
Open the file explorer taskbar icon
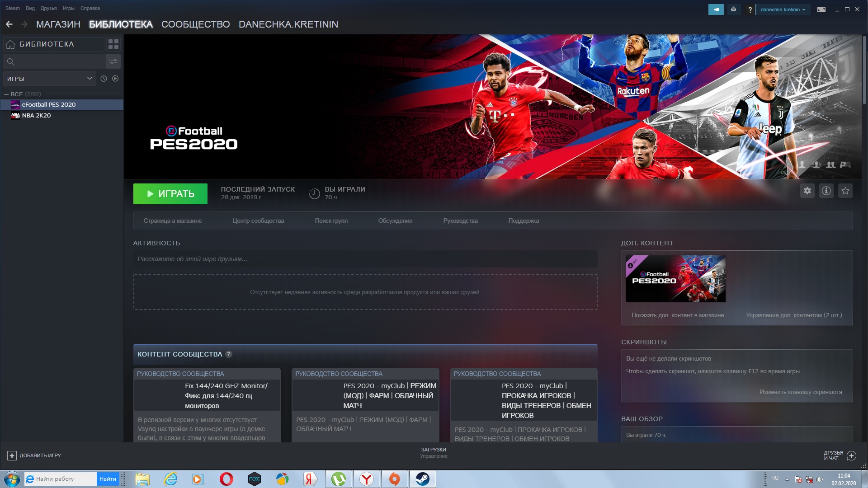click(x=142, y=479)
